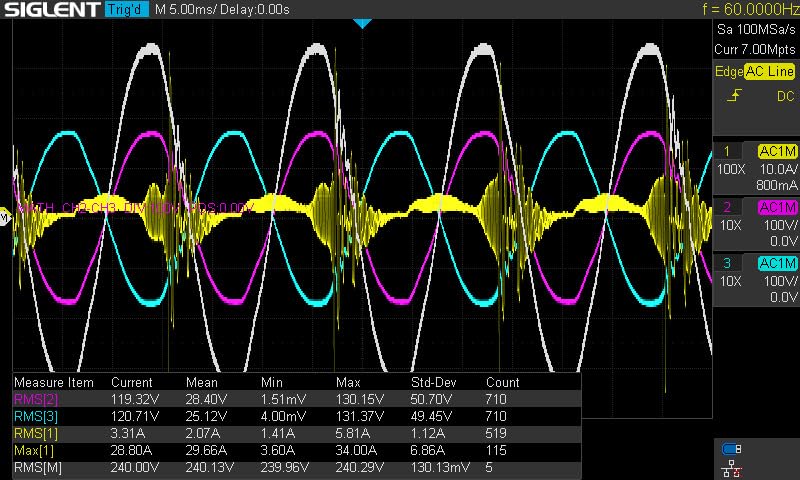The width and height of the screenshot is (800, 480).
Task: Click the blue trigger position marker triangle
Action: [362, 23]
